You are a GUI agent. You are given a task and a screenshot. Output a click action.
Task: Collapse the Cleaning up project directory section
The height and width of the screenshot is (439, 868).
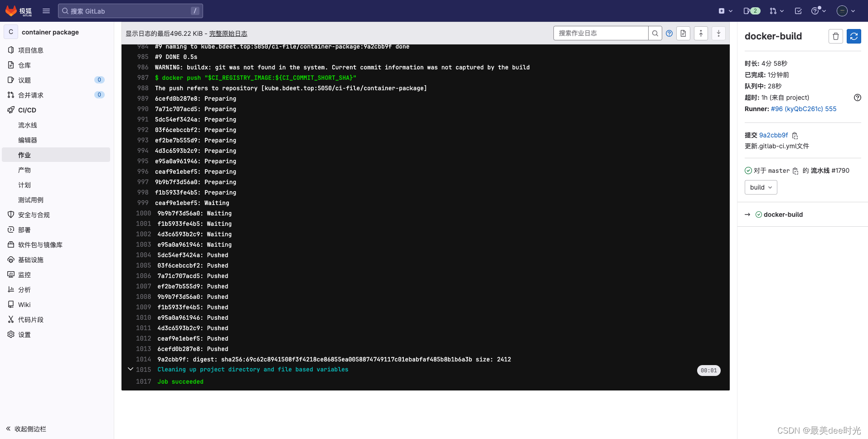(131, 369)
